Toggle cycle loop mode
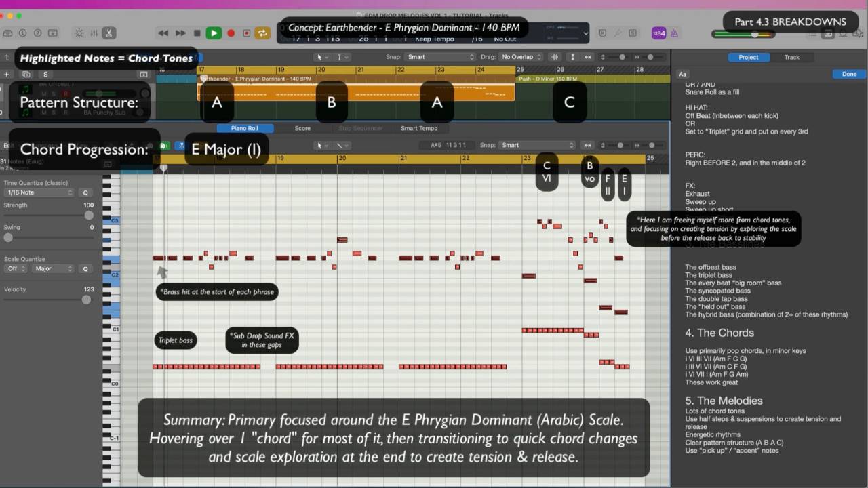Image resolution: width=868 pixels, height=488 pixels. click(x=262, y=33)
